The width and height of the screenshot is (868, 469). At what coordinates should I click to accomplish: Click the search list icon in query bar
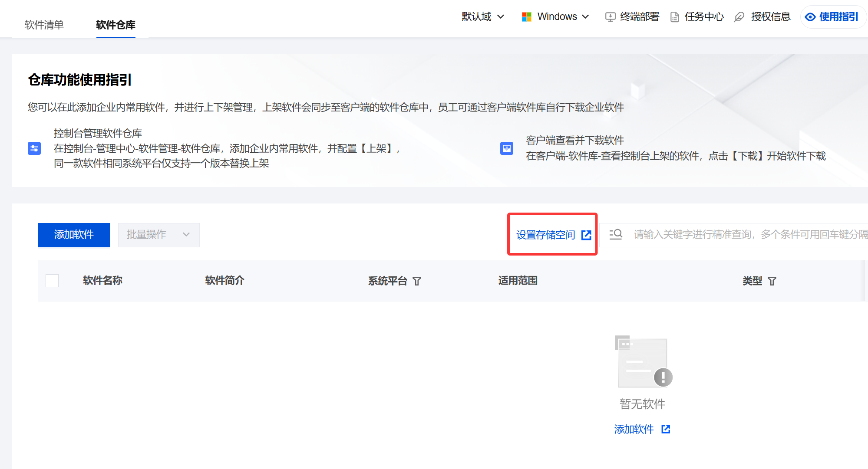616,235
